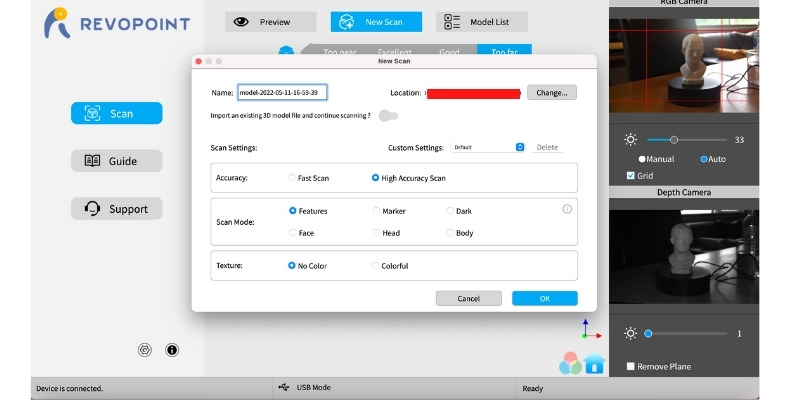Click the RGB Camera preview image
This screenshot has height=400, width=800.
point(684,66)
